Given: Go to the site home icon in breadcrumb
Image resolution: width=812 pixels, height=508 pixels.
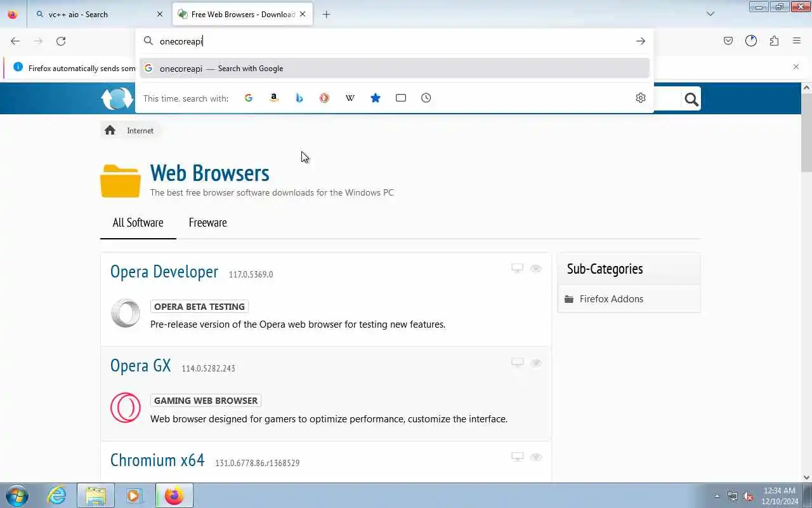Looking at the screenshot, I should pyautogui.click(x=110, y=130).
